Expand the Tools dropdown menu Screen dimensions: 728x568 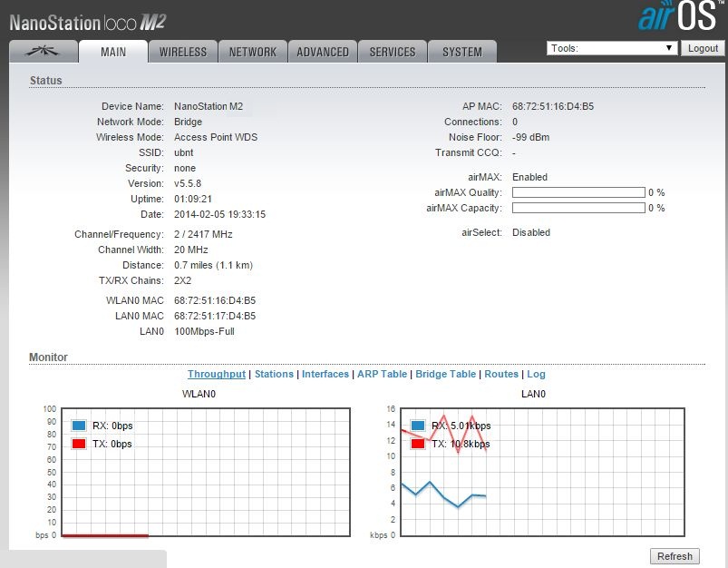point(612,48)
